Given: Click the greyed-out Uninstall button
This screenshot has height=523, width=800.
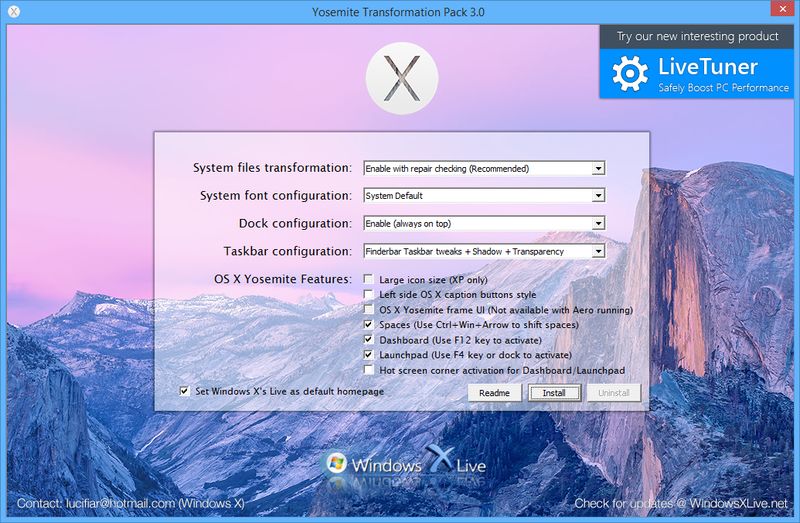Looking at the screenshot, I should pos(614,393).
